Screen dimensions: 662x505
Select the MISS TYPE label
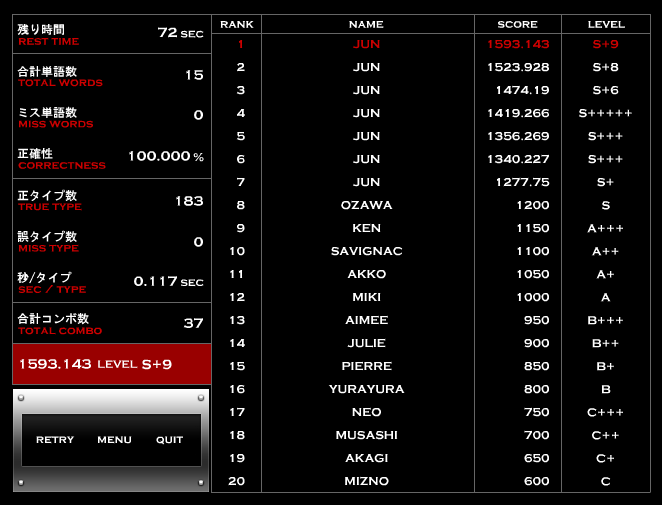click(x=49, y=248)
